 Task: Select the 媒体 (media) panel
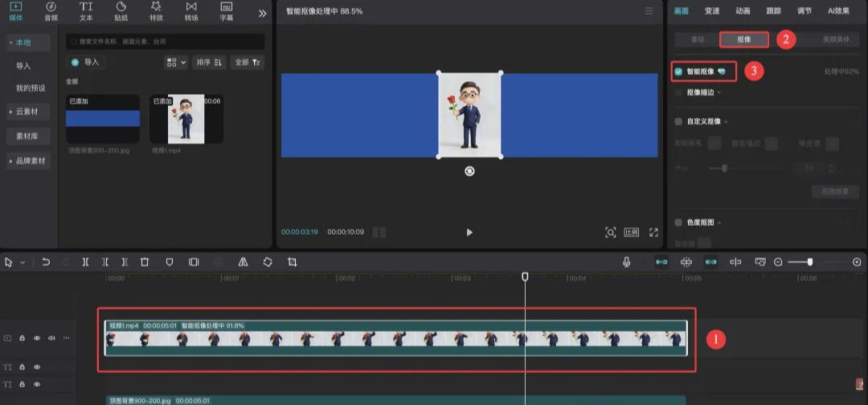coord(16,11)
